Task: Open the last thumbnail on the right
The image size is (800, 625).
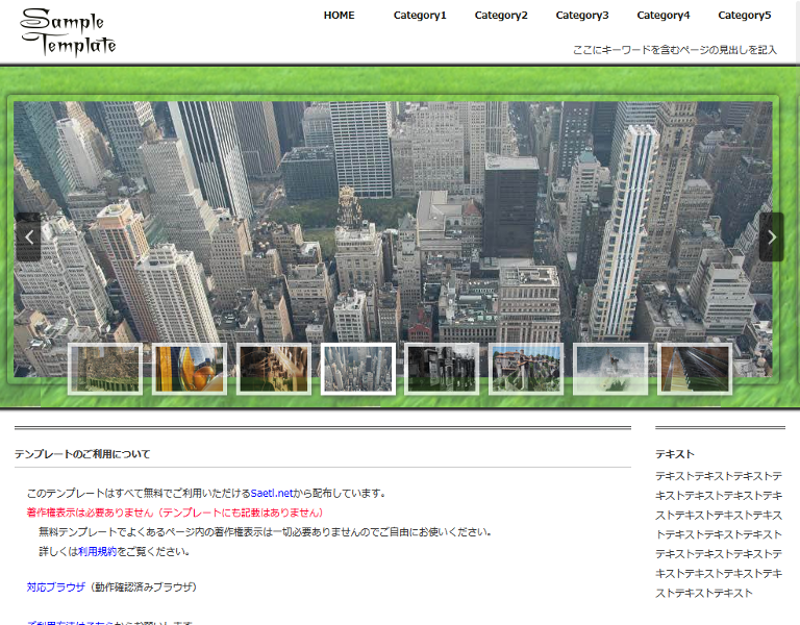Action: click(x=695, y=369)
